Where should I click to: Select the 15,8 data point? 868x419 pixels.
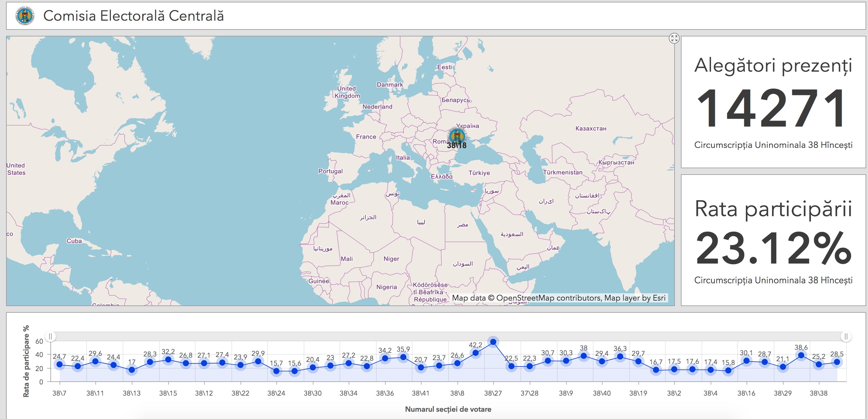[x=728, y=370]
